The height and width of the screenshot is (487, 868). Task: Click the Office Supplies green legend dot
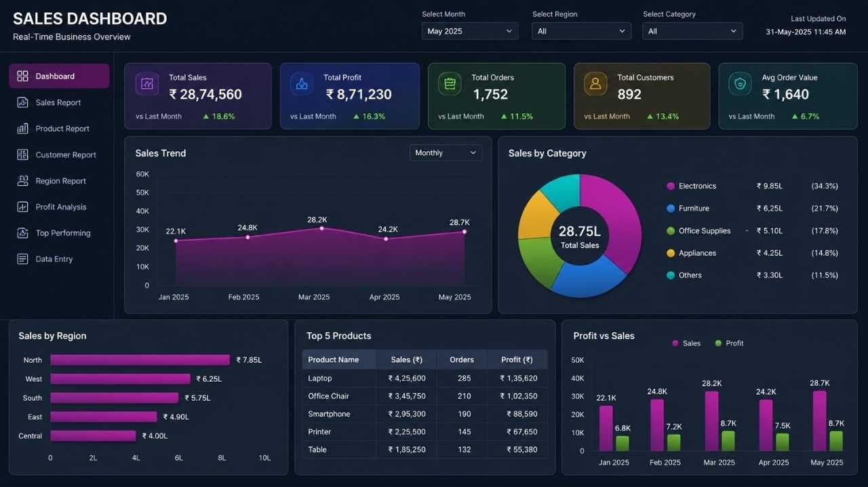click(671, 231)
